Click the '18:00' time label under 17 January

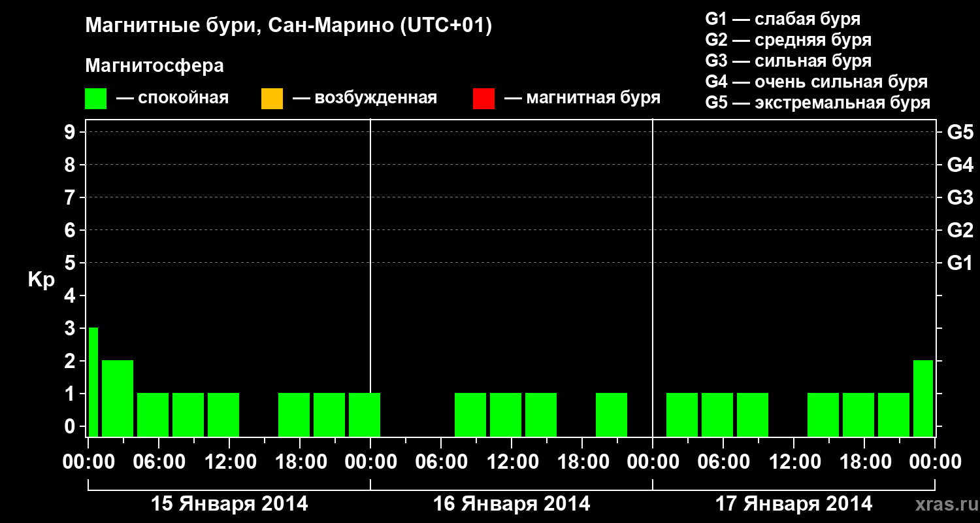[x=865, y=462]
